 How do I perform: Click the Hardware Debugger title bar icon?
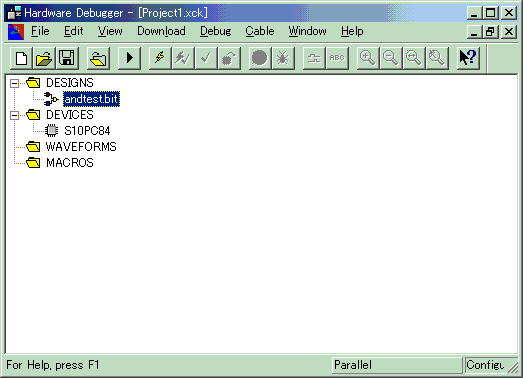(x=14, y=13)
